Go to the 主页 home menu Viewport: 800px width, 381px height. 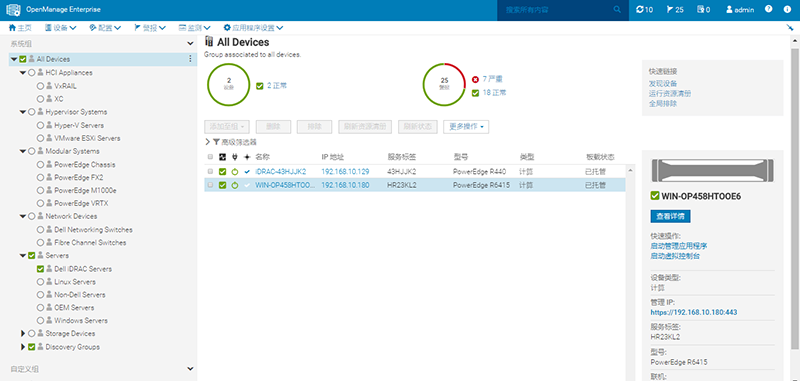click(x=20, y=28)
